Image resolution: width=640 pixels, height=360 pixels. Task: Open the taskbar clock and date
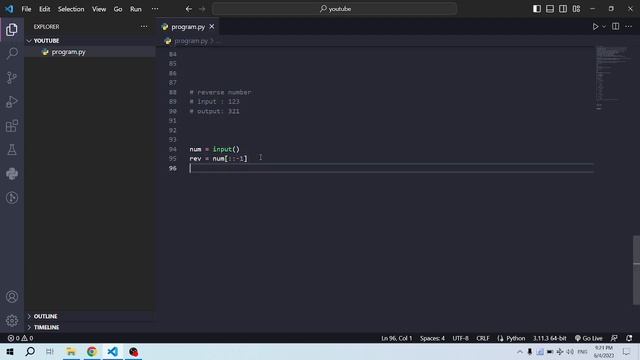pos(604,351)
